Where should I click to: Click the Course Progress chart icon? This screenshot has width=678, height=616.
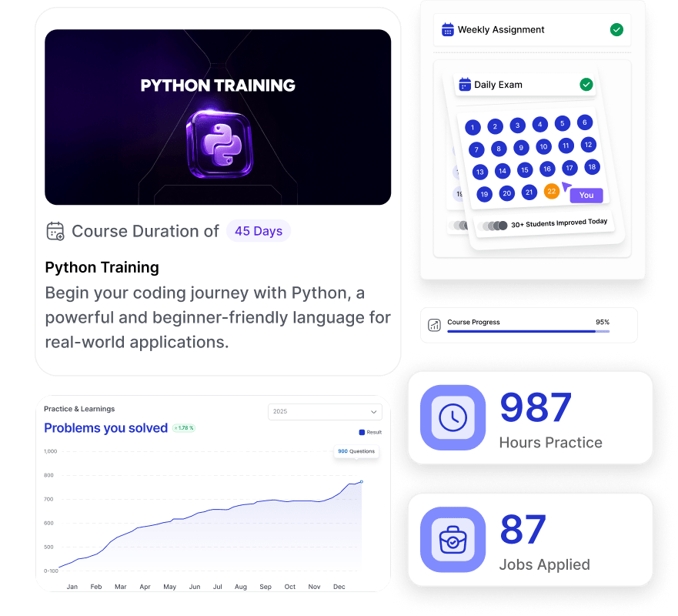(x=435, y=325)
